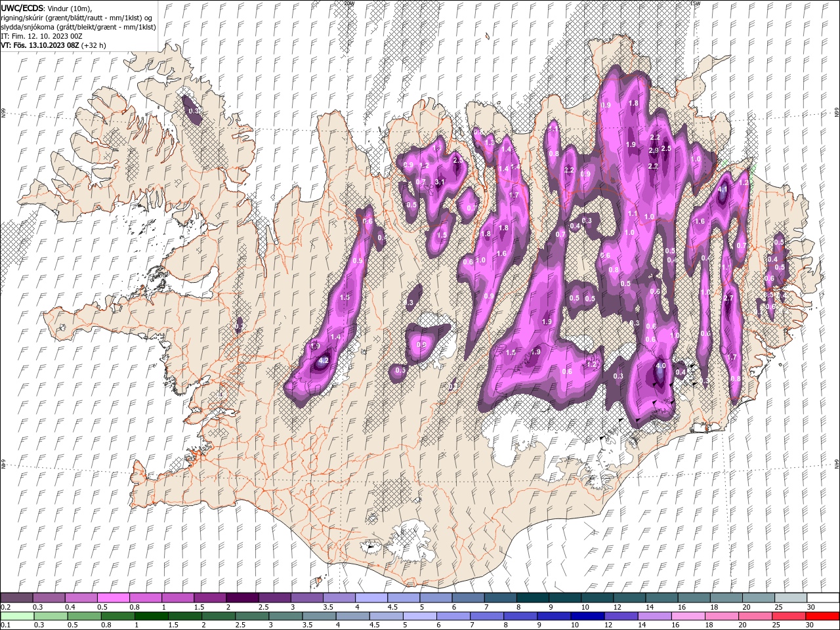
Task: Pick the red 30 swatch in rain legend
Action: tap(822, 616)
